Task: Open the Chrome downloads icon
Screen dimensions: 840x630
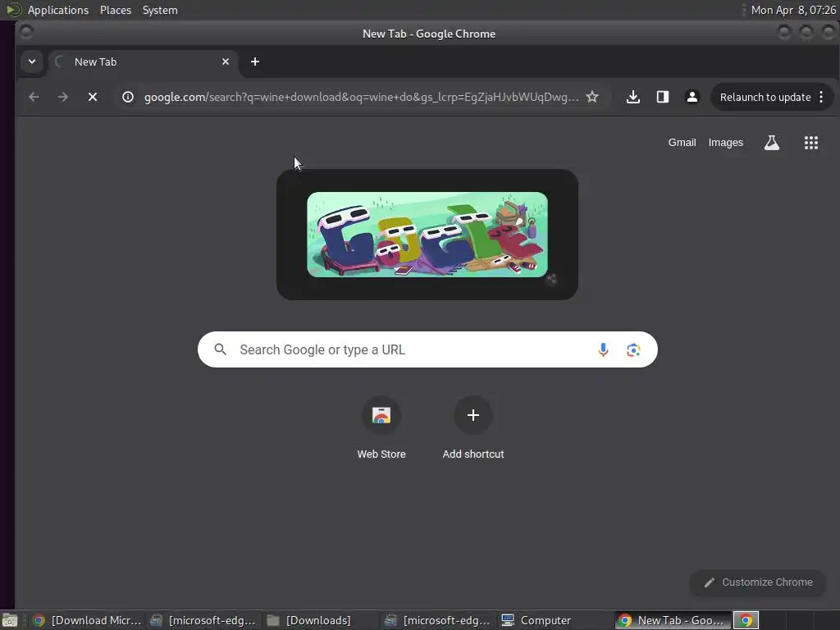Action: tap(632, 97)
